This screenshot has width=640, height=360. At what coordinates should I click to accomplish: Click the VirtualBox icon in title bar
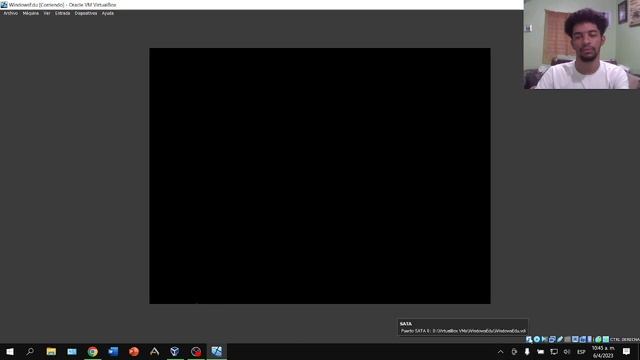tap(4, 4)
